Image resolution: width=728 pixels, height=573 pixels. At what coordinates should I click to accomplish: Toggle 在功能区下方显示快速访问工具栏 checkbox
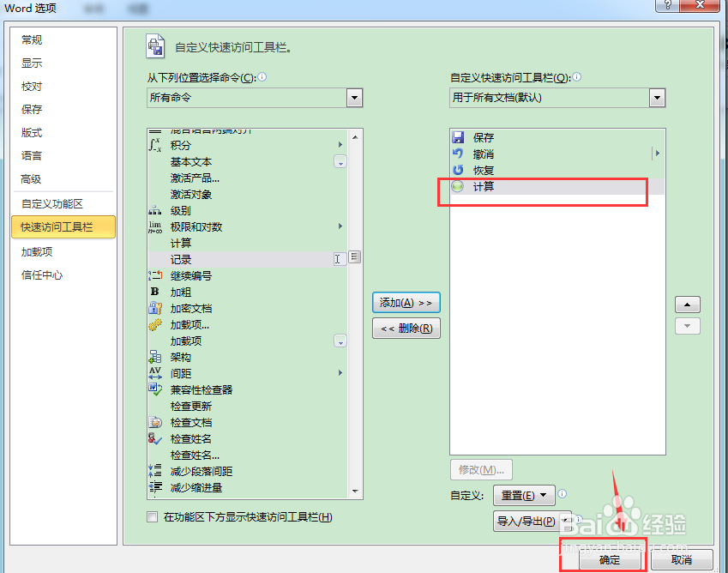pos(153,516)
